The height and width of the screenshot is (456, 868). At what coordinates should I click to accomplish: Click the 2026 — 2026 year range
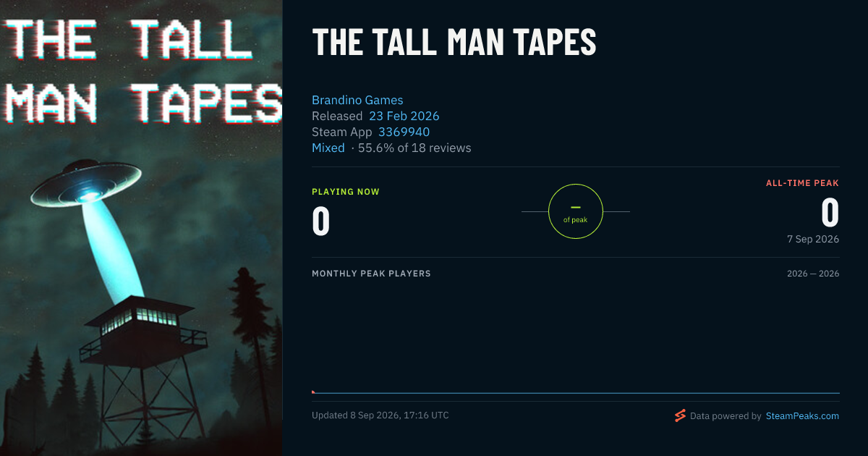click(813, 274)
